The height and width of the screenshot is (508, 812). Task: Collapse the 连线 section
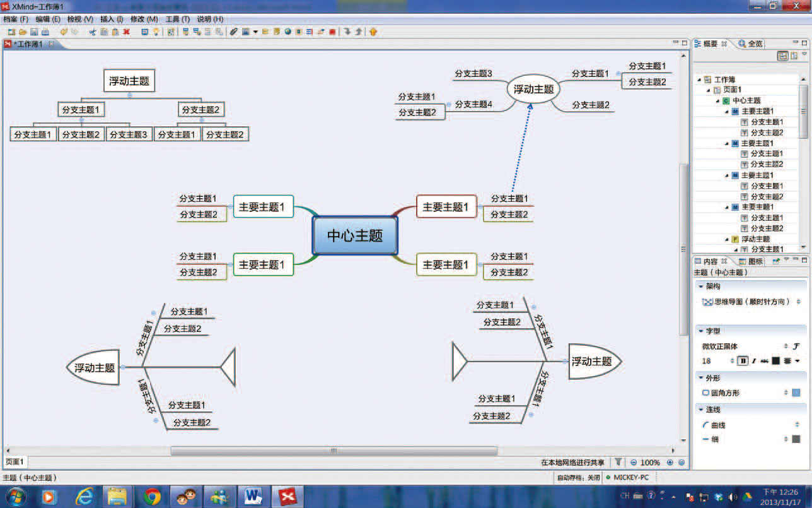pyautogui.click(x=700, y=410)
